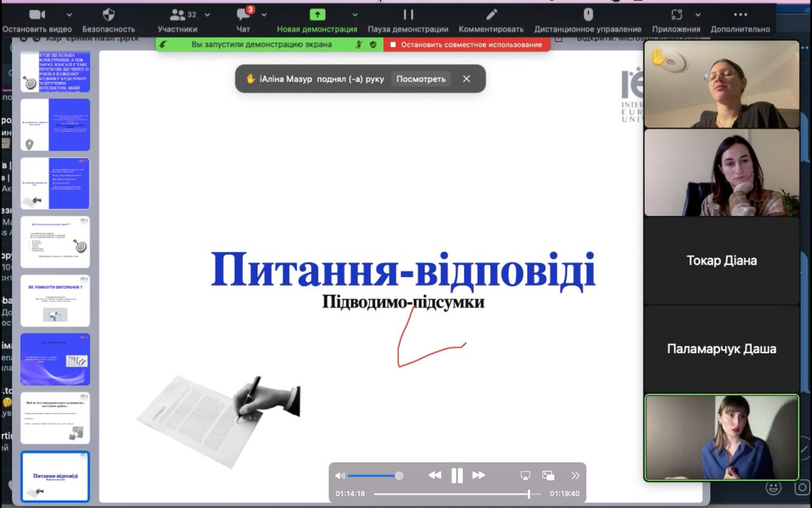Click the red Stop sharing button
812x508 pixels.
466,44
